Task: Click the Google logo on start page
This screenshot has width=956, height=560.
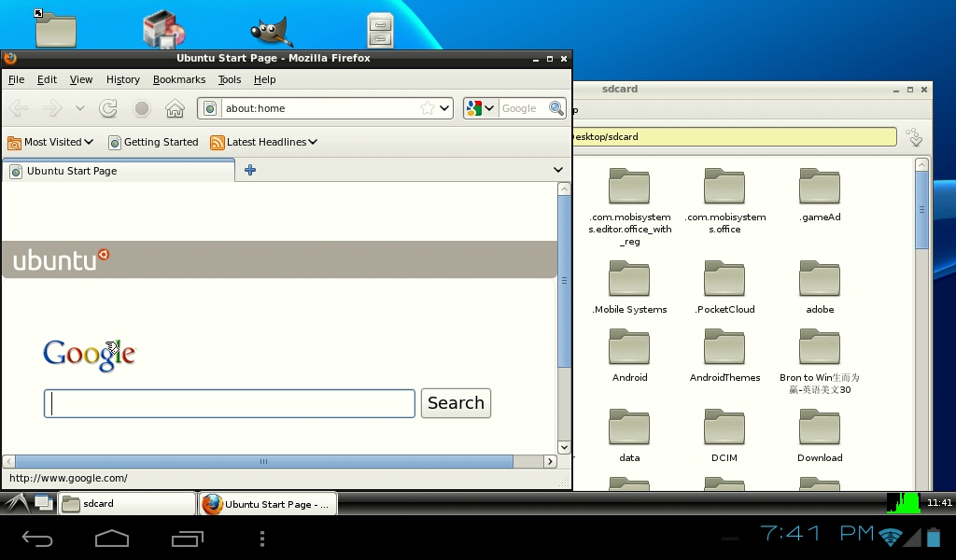Action: point(90,356)
